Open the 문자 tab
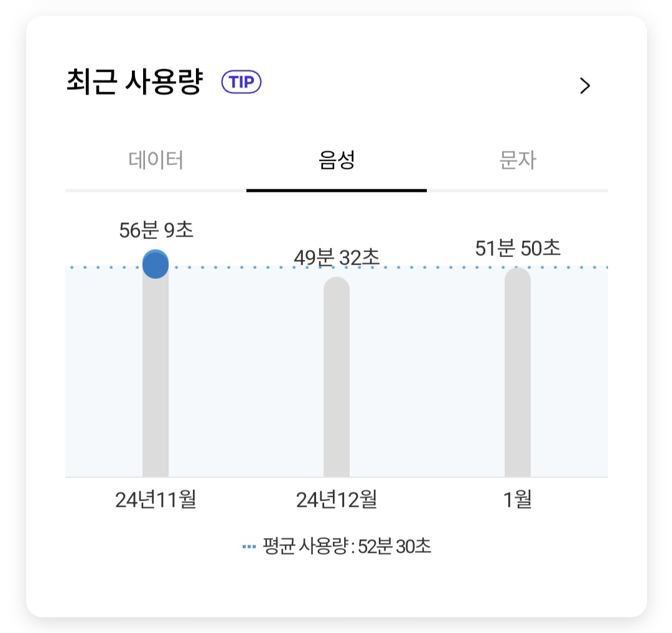 click(x=517, y=161)
